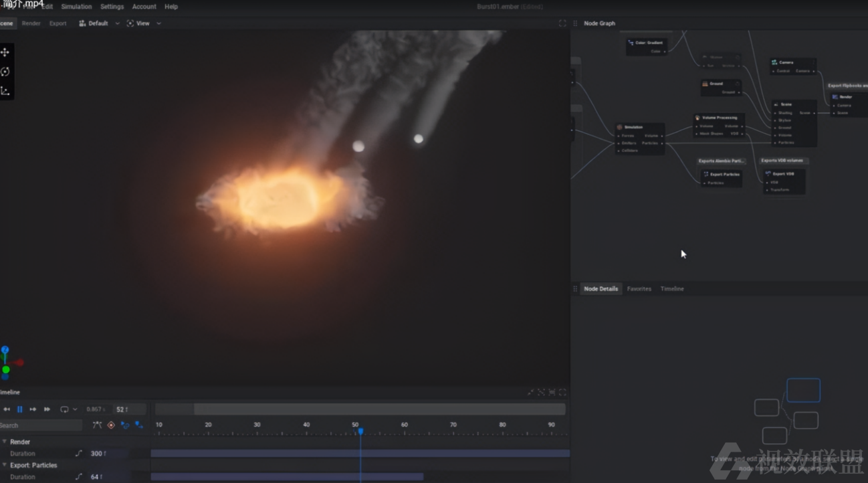The width and height of the screenshot is (868, 483).
Task: Collapse the Export: Particles timeline group
Action: coord(4,465)
